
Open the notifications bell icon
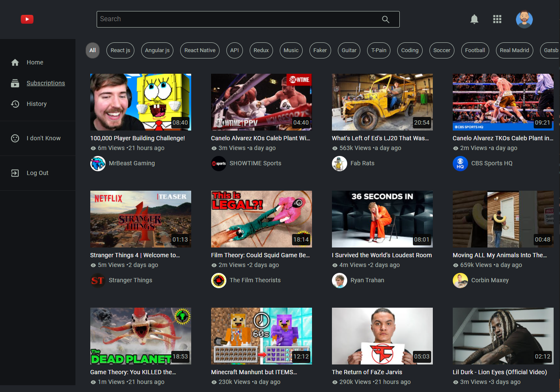point(474,19)
